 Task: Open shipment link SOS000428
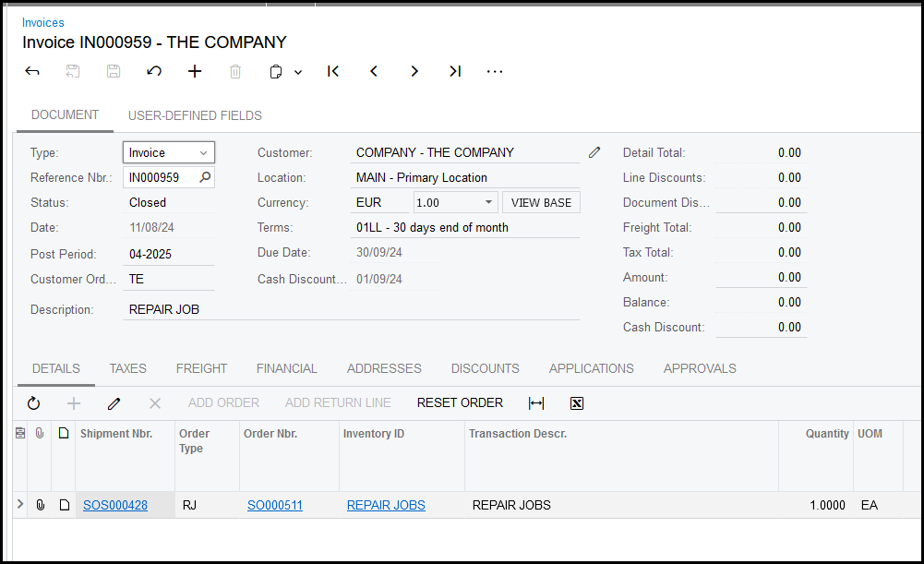[115, 505]
